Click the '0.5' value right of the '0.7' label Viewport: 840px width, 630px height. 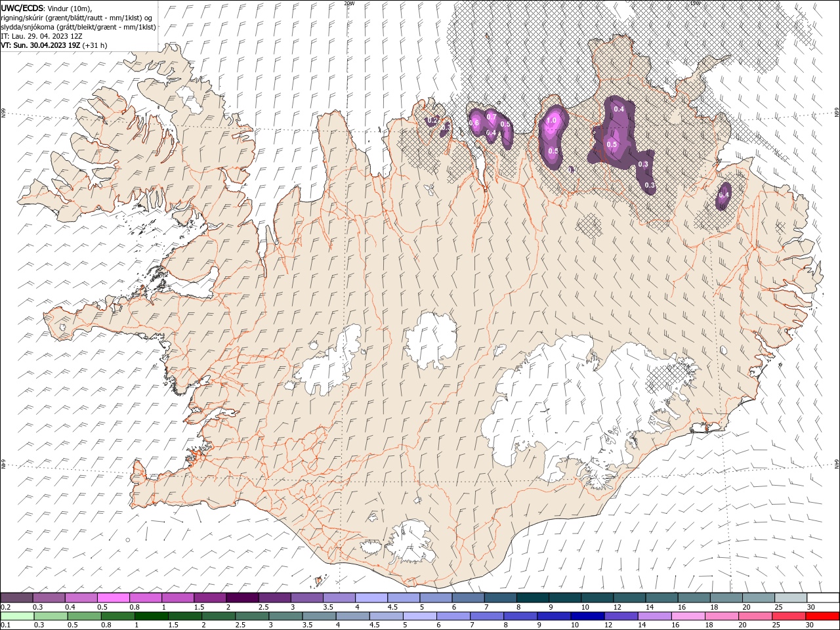(505, 124)
